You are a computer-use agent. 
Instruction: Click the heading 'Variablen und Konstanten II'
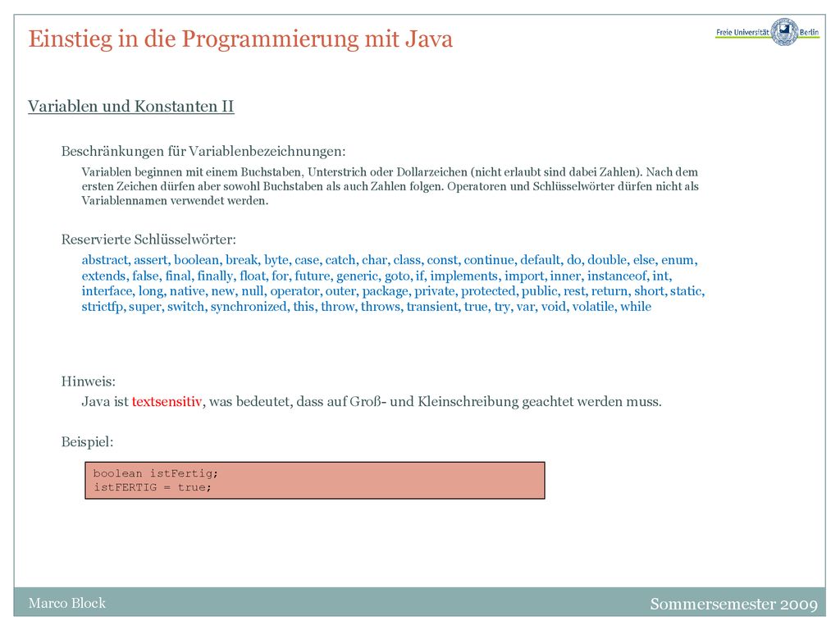(x=131, y=106)
